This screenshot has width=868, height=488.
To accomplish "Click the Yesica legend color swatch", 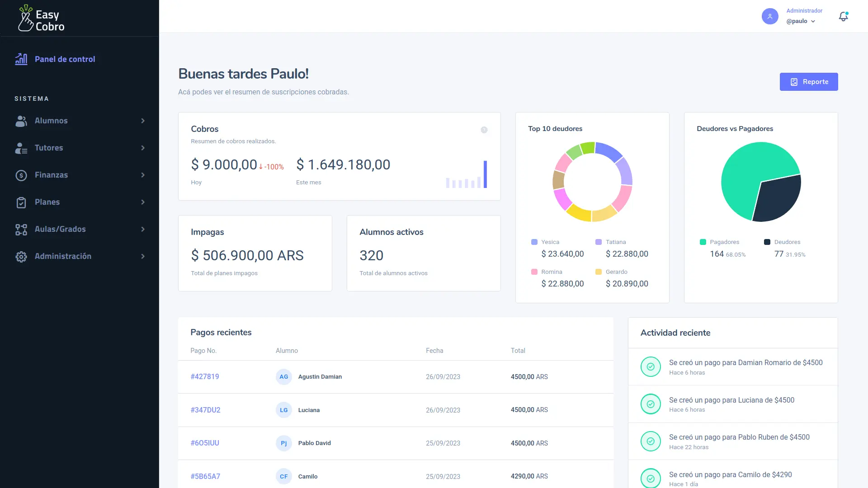I will click(x=534, y=242).
